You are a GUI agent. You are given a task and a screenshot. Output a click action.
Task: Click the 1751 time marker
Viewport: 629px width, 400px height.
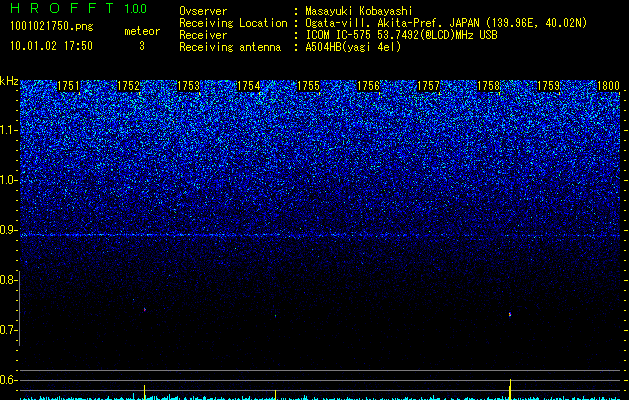point(69,86)
